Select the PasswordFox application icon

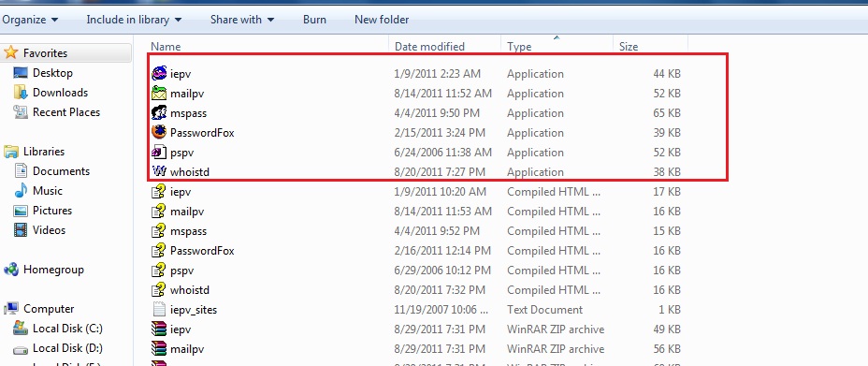tap(159, 132)
